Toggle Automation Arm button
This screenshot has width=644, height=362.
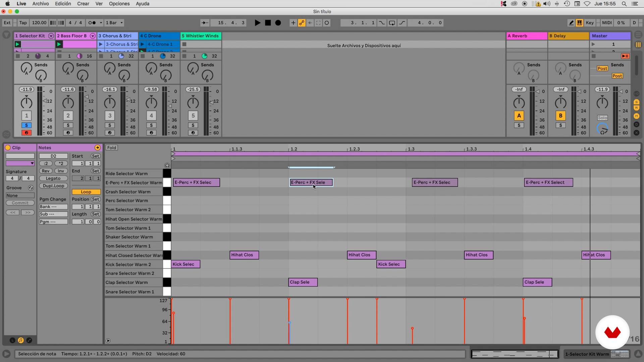[x=302, y=23]
